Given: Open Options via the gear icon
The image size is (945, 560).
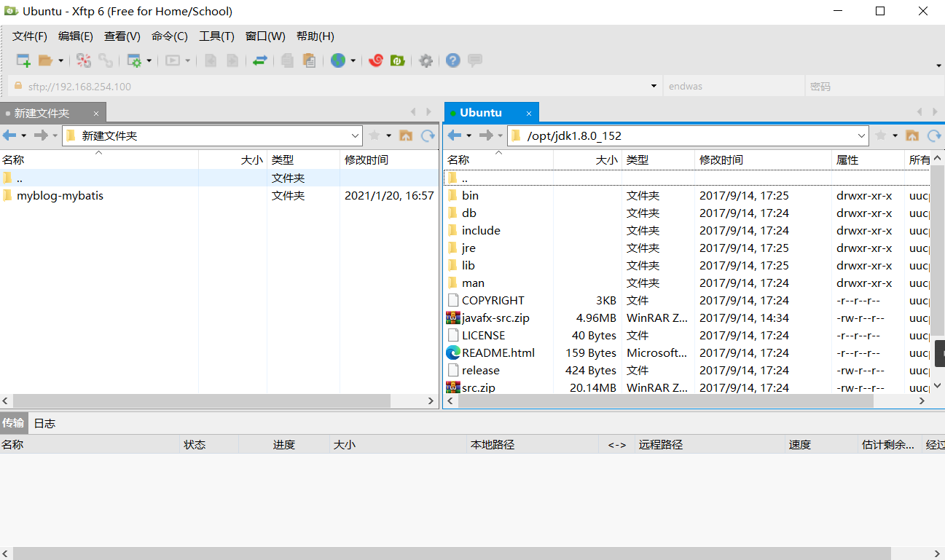Looking at the screenshot, I should (426, 60).
